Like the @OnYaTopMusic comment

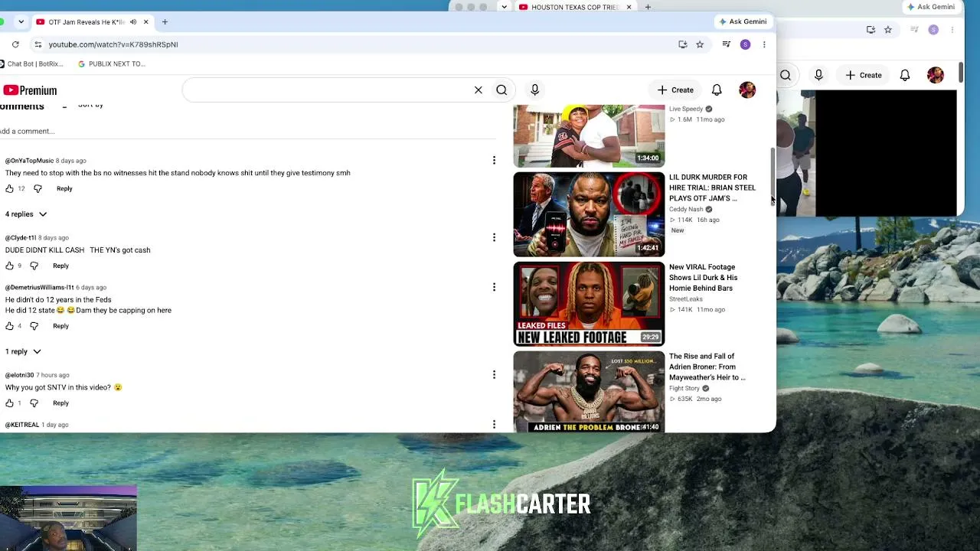9,188
